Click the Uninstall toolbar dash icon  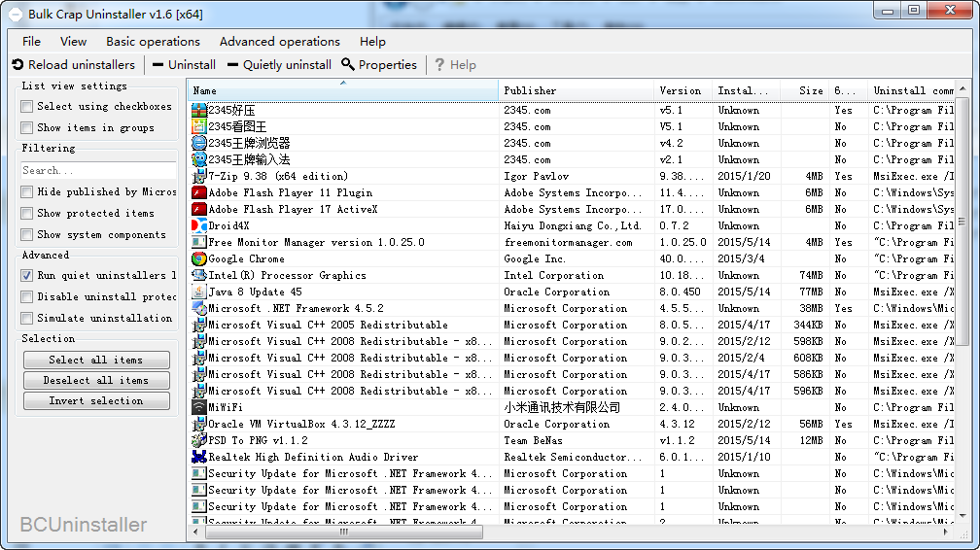[x=157, y=64]
